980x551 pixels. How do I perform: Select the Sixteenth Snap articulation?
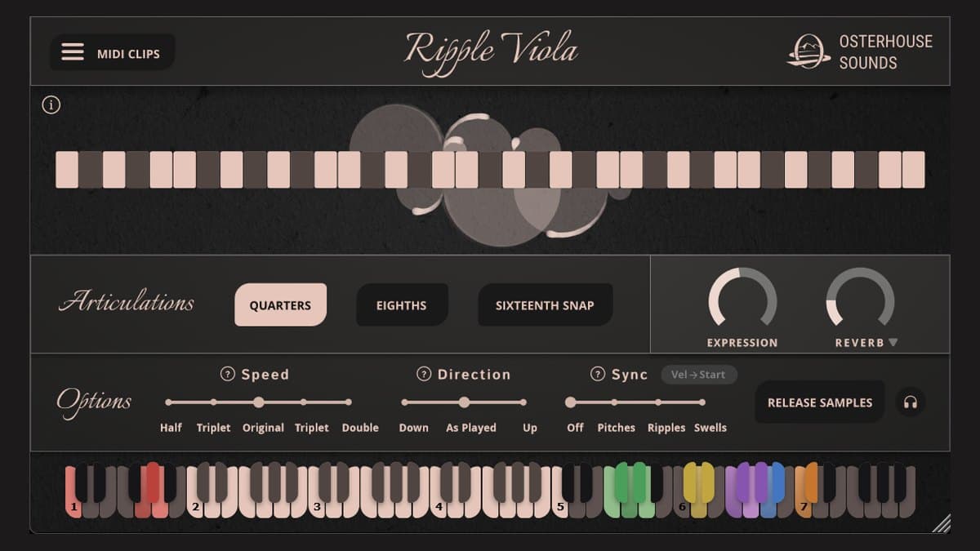pos(545,304)
